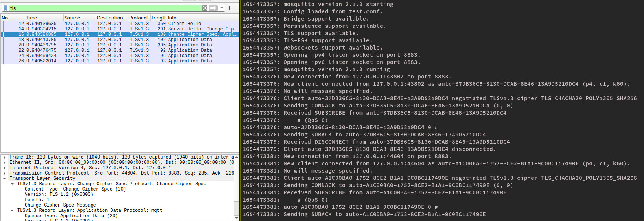
Task: Sort packets by Length column
Action: 159,18
